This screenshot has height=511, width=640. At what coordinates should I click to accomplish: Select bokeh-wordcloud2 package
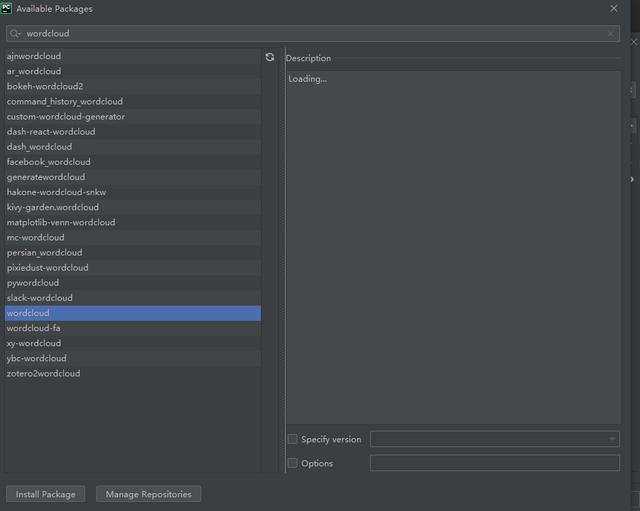[133, 87]
